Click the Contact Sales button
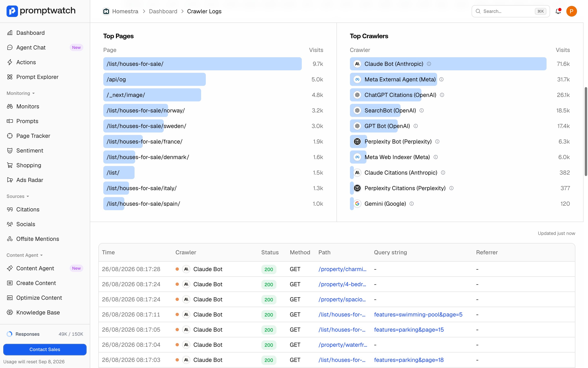 (x=45, y=349)
